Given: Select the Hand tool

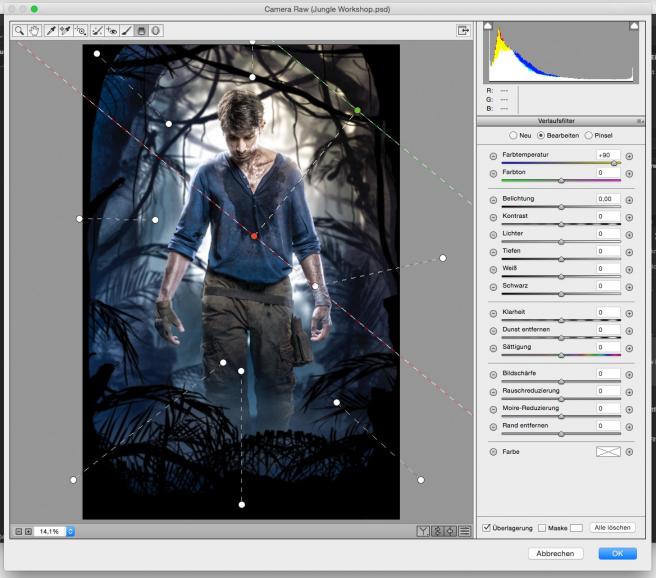Looking at the screenshot, I should (34, 31).
